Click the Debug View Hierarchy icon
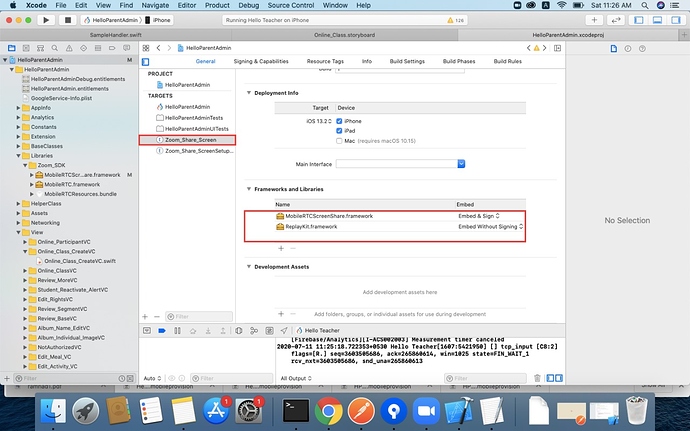690x431 pixels. [x=239, y=331]
